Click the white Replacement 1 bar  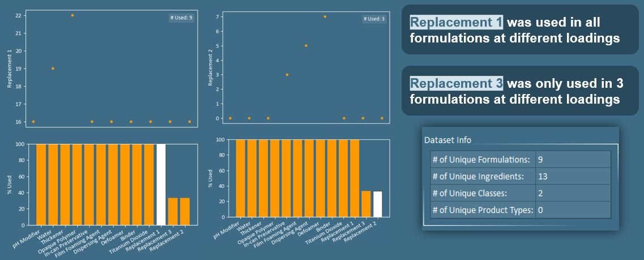tap(161, 185)
